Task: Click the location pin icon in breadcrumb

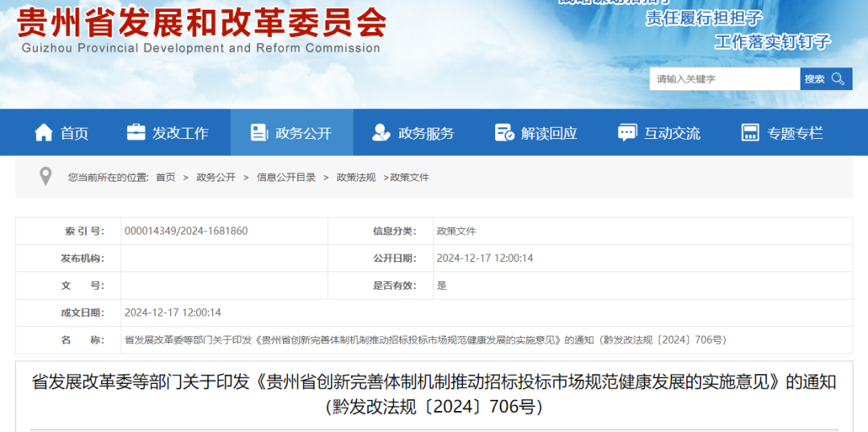Action: 46,177
